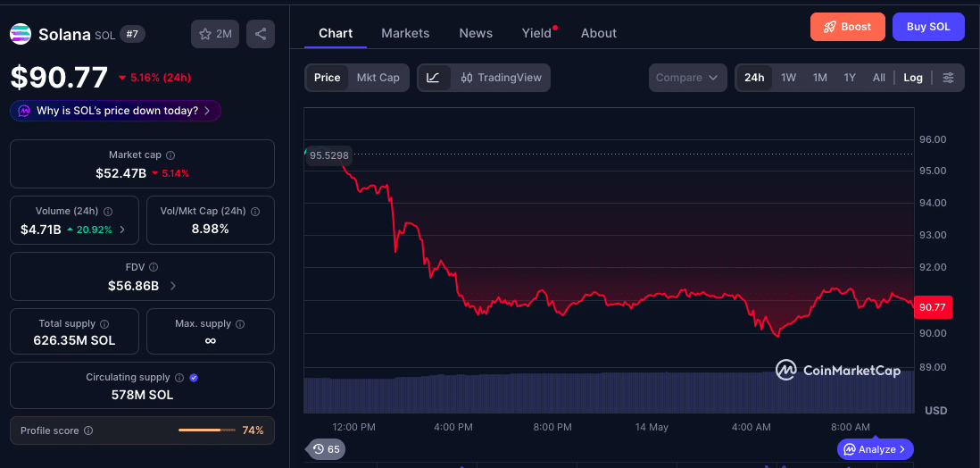Open the About tab

pyautogui.click(x=599, y=33)
